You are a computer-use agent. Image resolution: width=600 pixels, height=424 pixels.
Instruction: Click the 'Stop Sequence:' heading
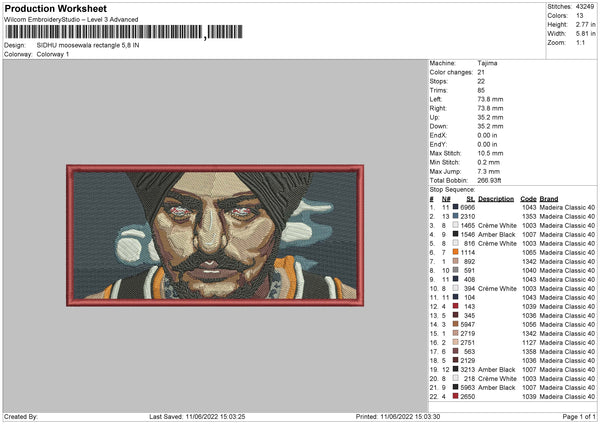(452, 189)
